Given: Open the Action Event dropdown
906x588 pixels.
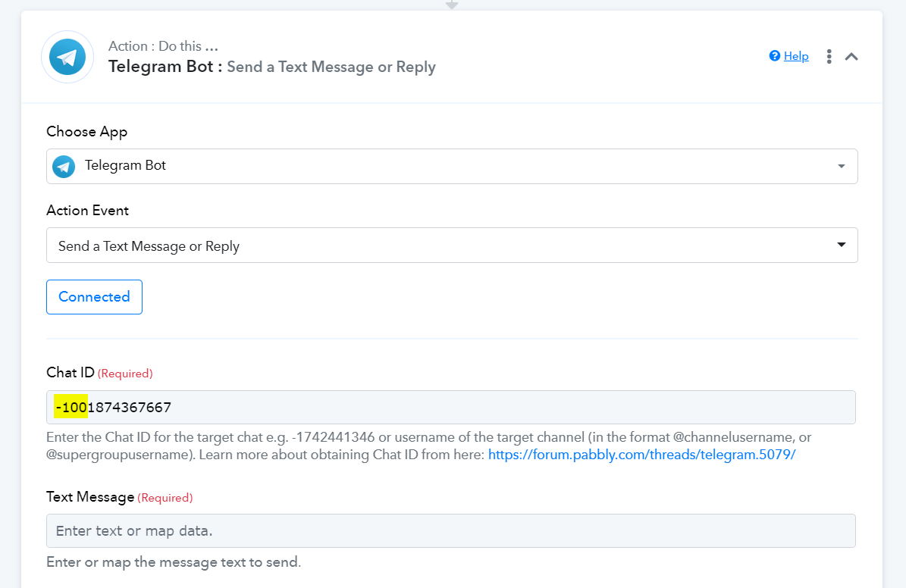Looking at the screenshot, I should coord(452,246).
